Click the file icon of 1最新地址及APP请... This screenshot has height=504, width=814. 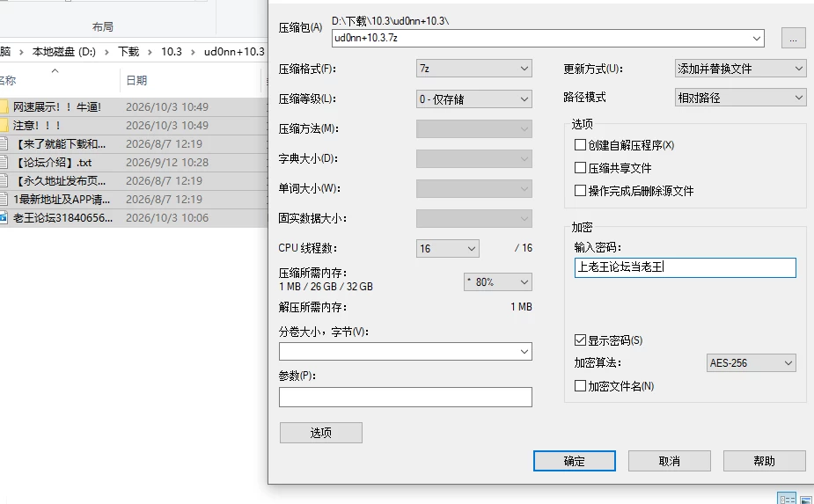(4, 200)
